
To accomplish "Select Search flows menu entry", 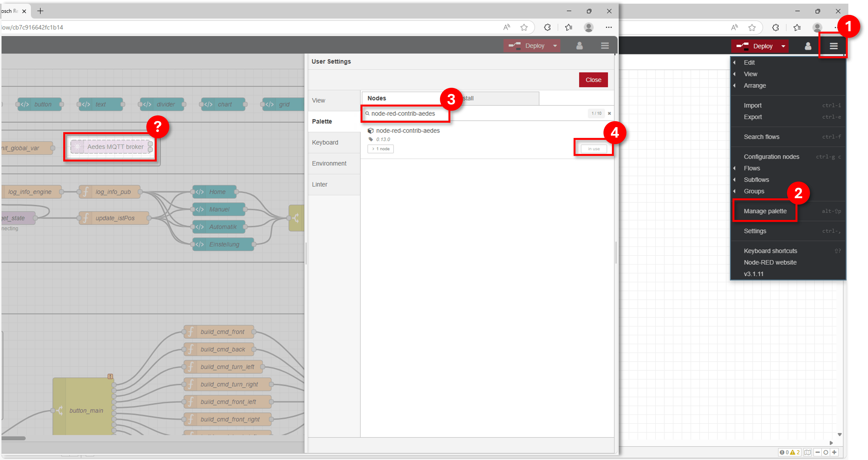I will click(x=788, y=137).
